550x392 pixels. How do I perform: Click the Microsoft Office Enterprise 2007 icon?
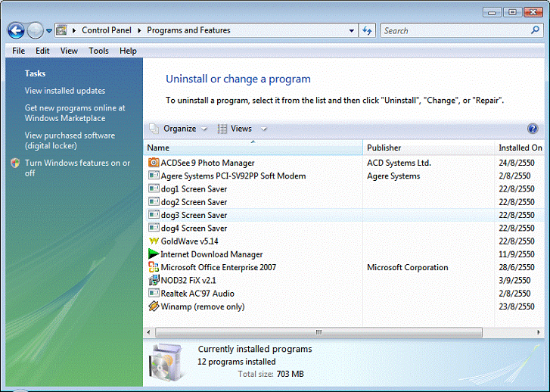tap(154, 267)
